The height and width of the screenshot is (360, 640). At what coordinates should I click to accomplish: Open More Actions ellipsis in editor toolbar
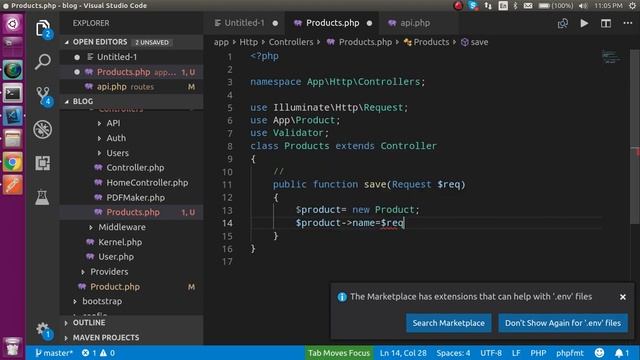tap(628, 23)
